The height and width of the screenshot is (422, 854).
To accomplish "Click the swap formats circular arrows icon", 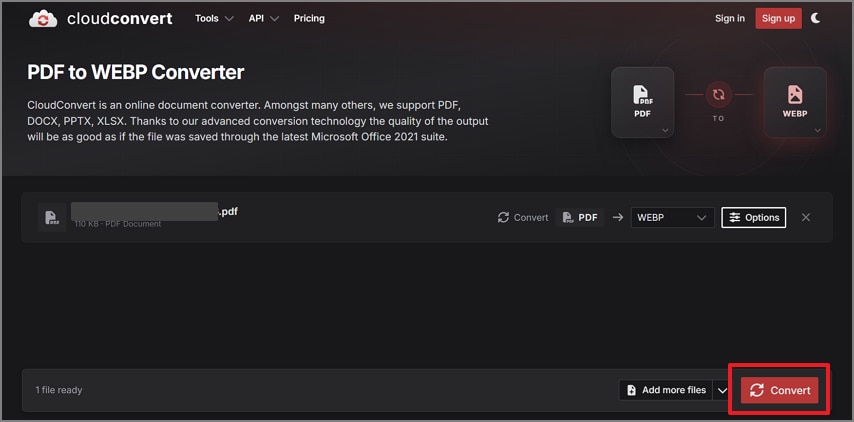I will (718, 95).
